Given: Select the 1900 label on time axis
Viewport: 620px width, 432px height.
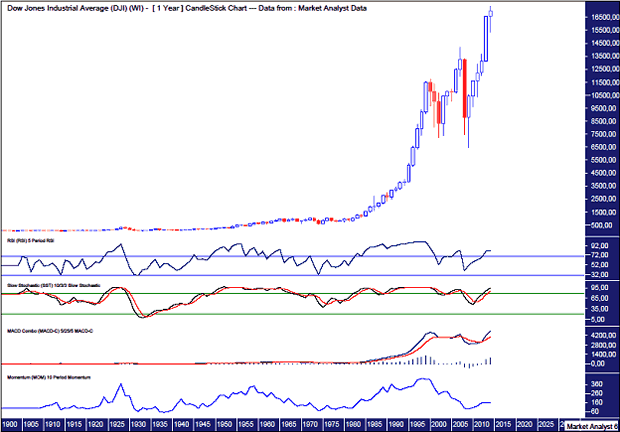Looking at the screenshot, I should pyautogui.click(x=10, y=424).
